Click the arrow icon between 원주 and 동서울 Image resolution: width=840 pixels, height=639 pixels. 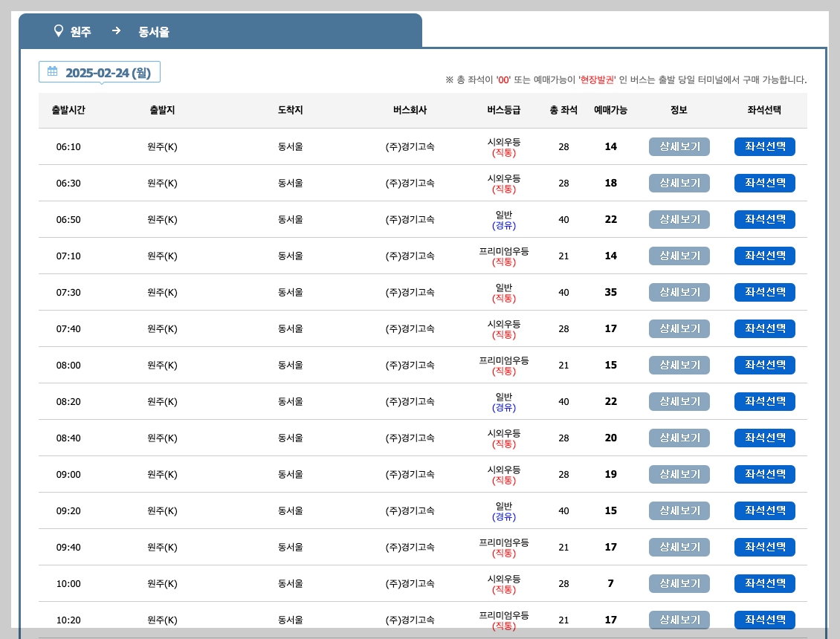115,30
